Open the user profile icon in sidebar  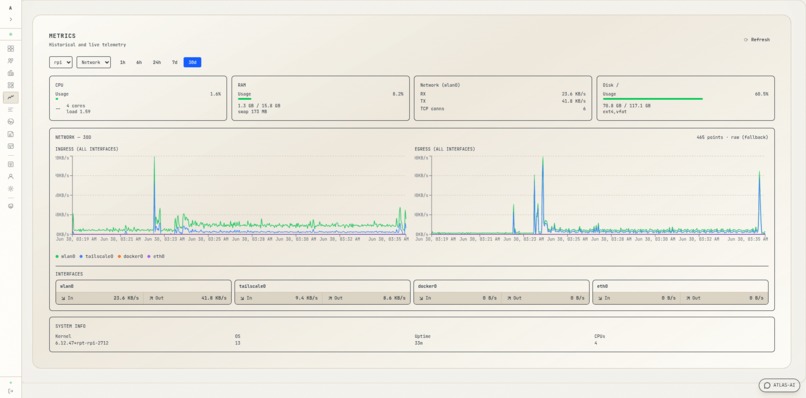pos(11,176)
